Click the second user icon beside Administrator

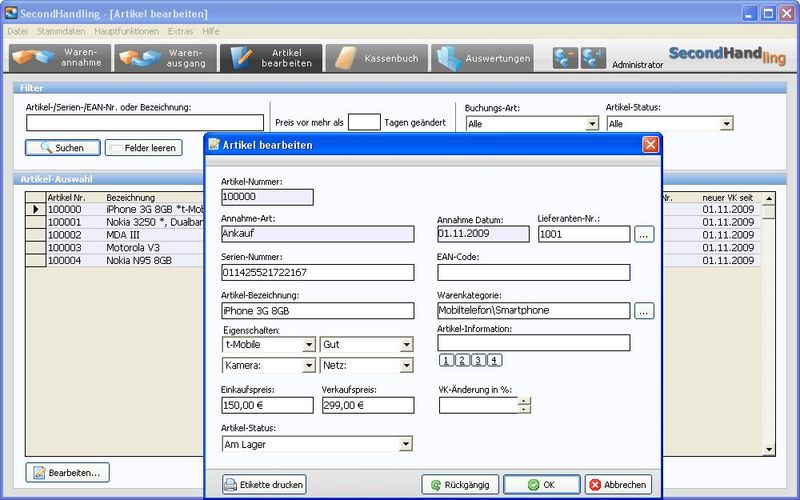coord(593,58)
